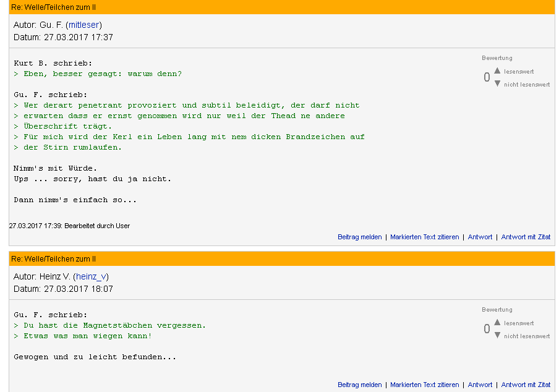Report Gu. F.'s post via Beitrag melden
Screen dimensions: 559x392
(360, 237)
